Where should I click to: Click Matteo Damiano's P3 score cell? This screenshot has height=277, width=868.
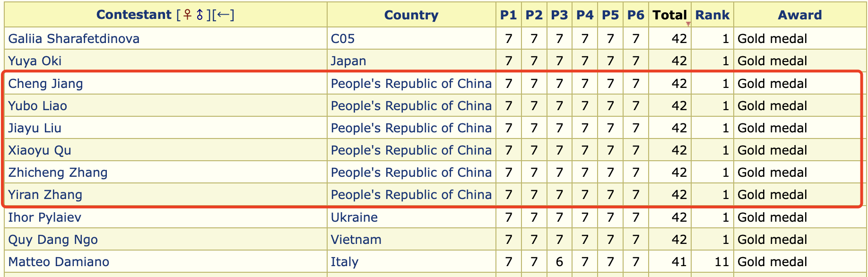pos(559,262)
